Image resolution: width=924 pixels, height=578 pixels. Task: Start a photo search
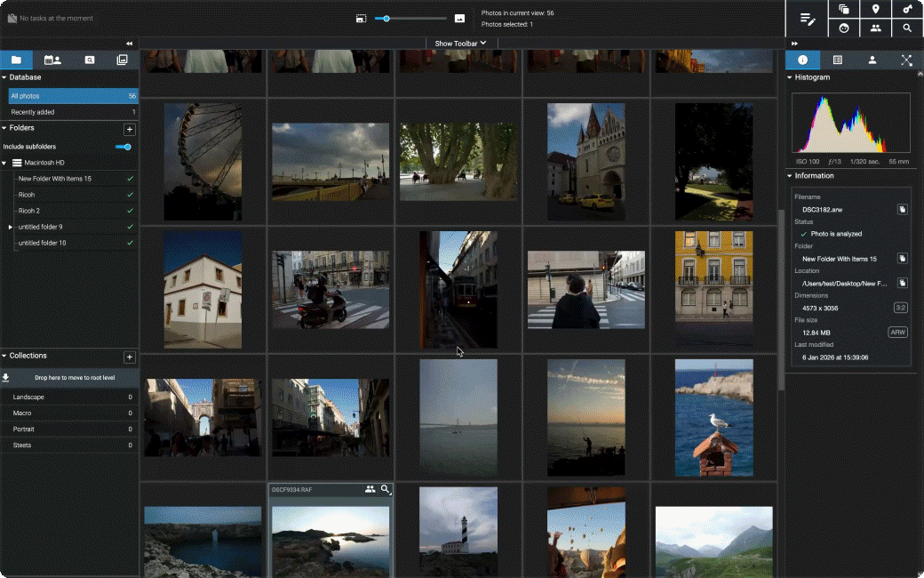[906, 28]
